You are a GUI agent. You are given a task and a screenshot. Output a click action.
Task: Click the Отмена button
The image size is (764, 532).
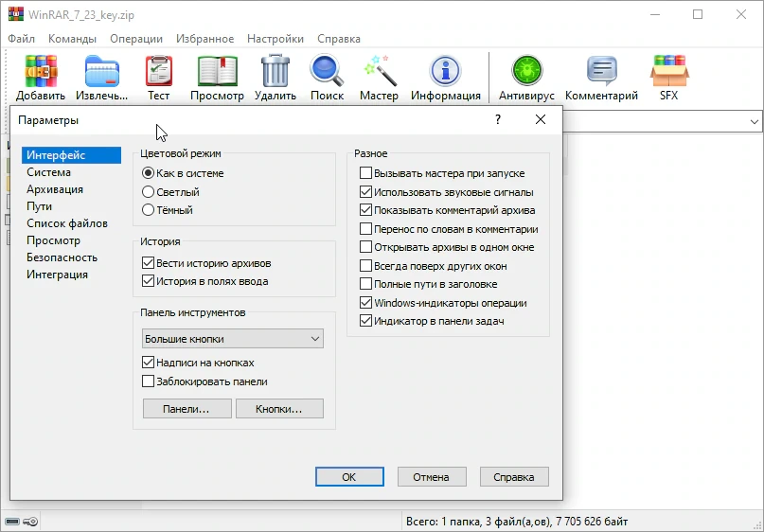tap(432, 477)
